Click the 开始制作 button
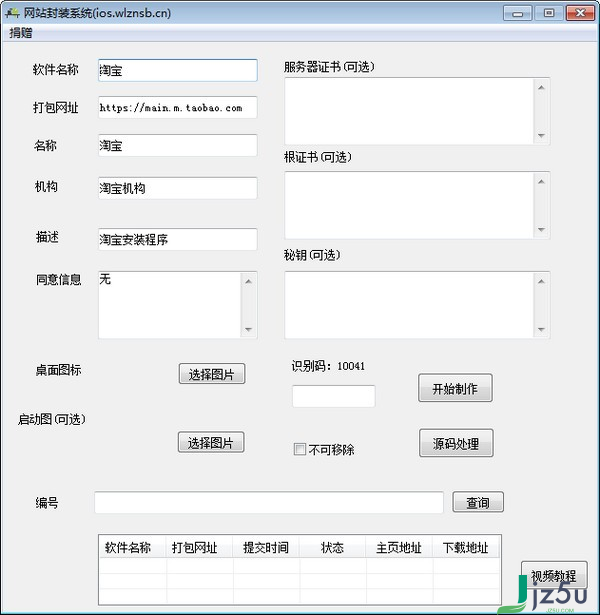600x615 pixels. (x=455, y=388)
